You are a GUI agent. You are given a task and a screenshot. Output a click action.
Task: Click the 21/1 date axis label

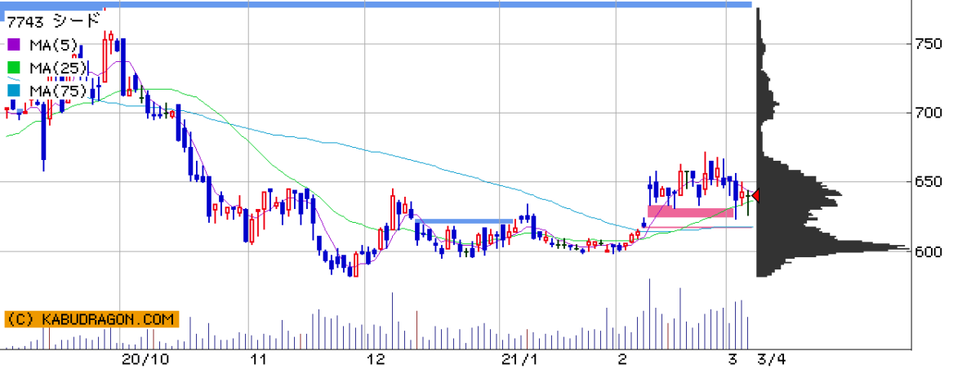click(520, 360)
